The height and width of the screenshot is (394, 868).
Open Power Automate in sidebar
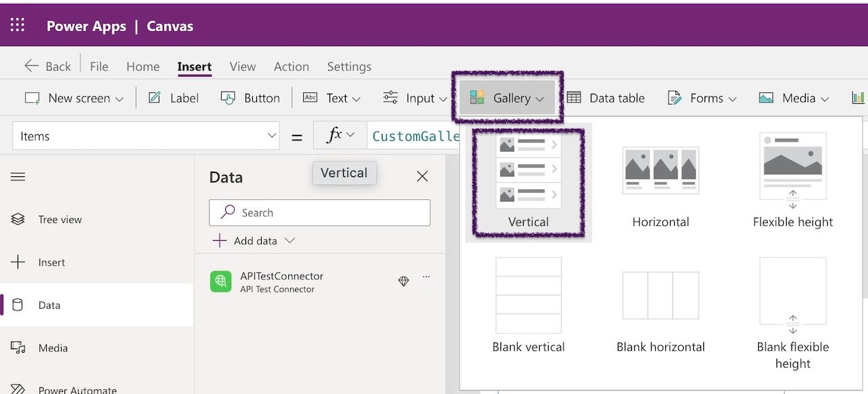pos(64,389)
